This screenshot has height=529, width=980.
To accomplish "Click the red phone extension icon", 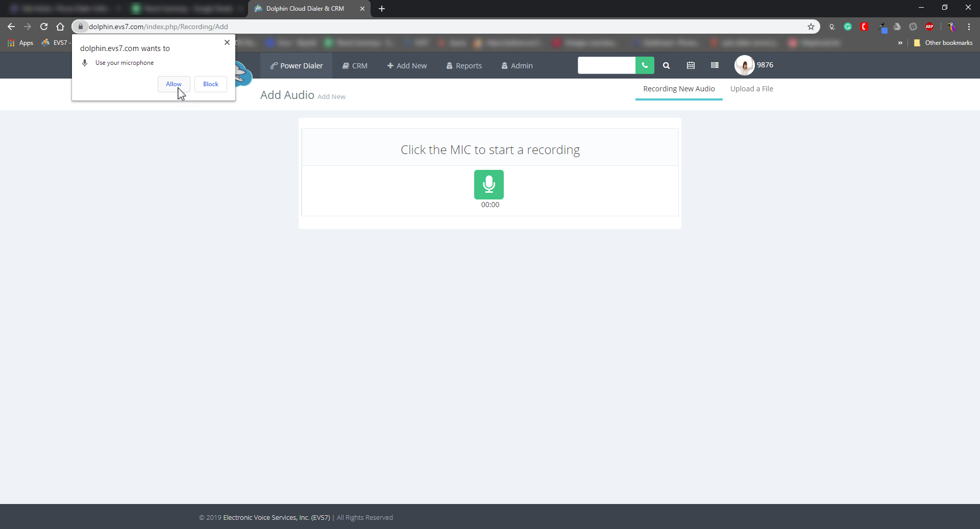I will pos(864,27).
